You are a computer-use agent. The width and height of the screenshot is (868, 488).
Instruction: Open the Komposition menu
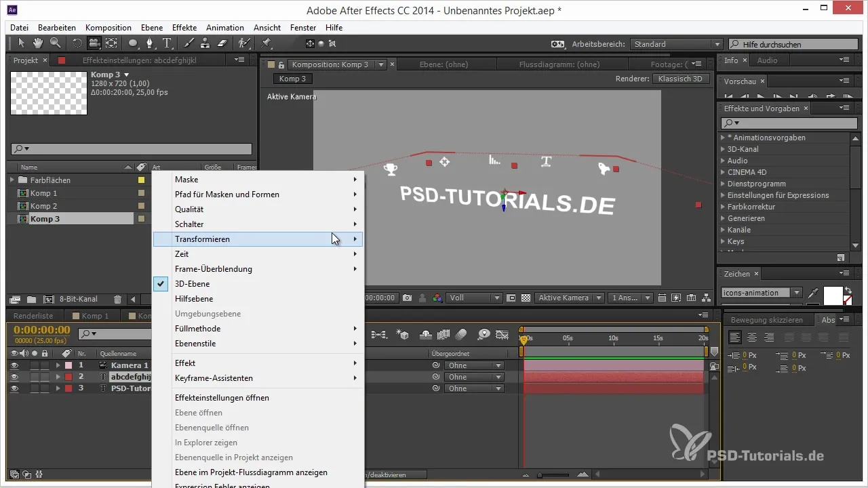coord(108,28)
